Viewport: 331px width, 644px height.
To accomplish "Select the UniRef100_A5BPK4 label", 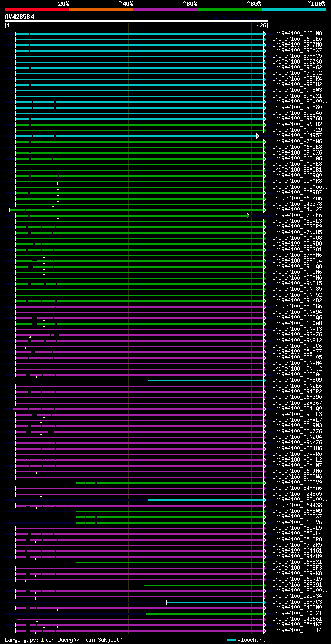I will [x=297, y=79].
